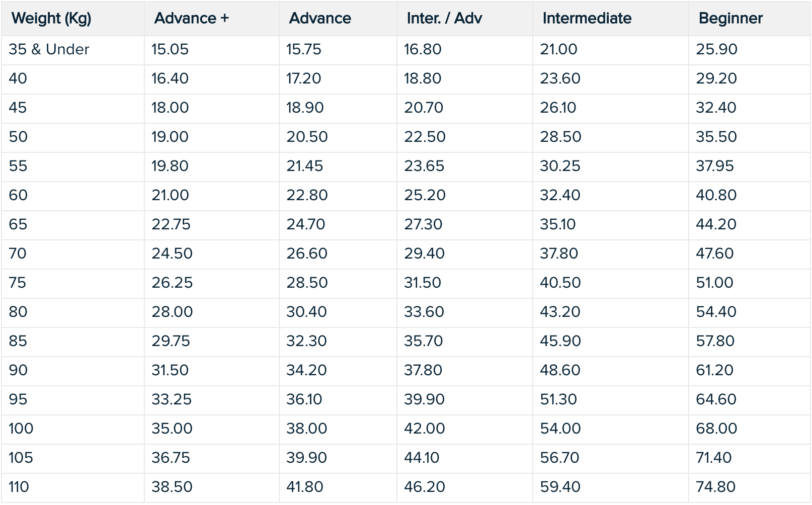Select the Inter. / Adv value 46.20
812x505 pixels.
click(424, 487)
